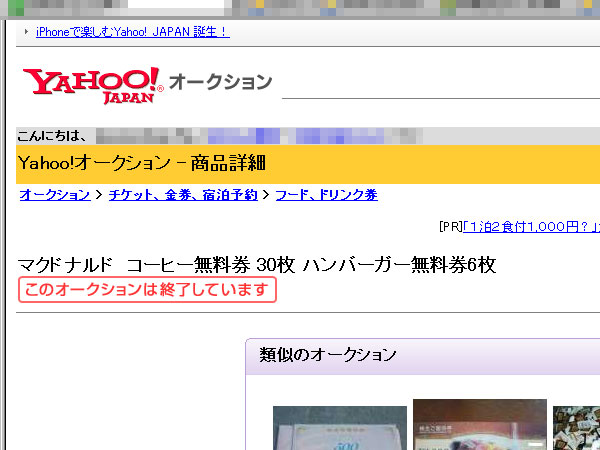Open the rightmost similar auction thumbnail

[x=576, y=428]
